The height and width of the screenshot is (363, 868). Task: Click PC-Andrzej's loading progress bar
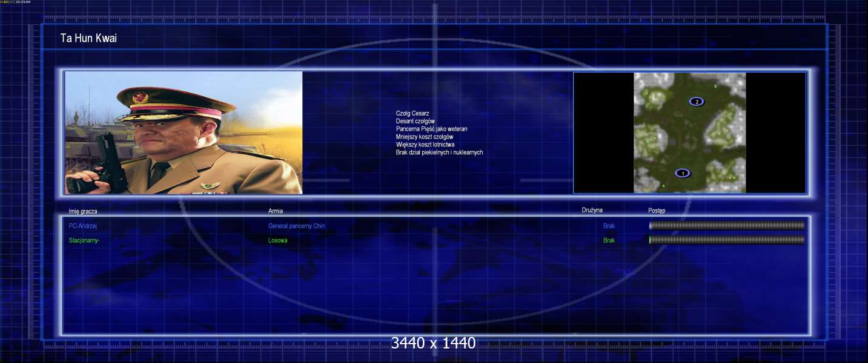point(726,226)
